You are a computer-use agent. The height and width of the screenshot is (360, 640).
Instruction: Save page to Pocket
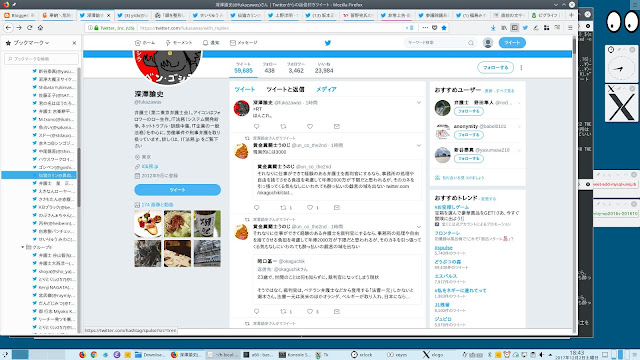pos(435,28)
